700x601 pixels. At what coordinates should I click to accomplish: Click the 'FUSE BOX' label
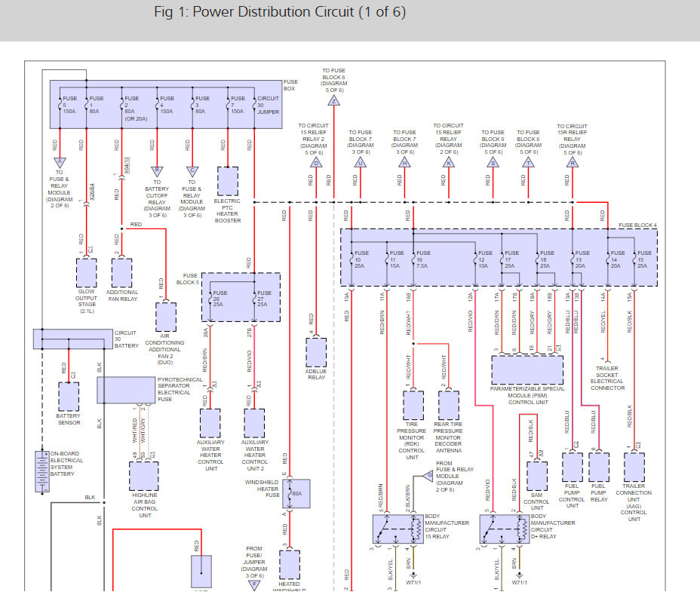290,85
